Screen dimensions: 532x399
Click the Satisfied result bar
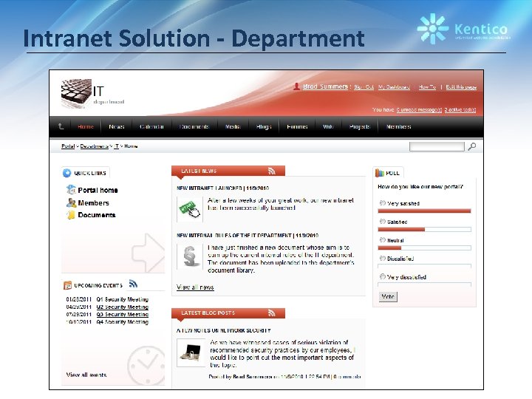[x=424, y=229]
